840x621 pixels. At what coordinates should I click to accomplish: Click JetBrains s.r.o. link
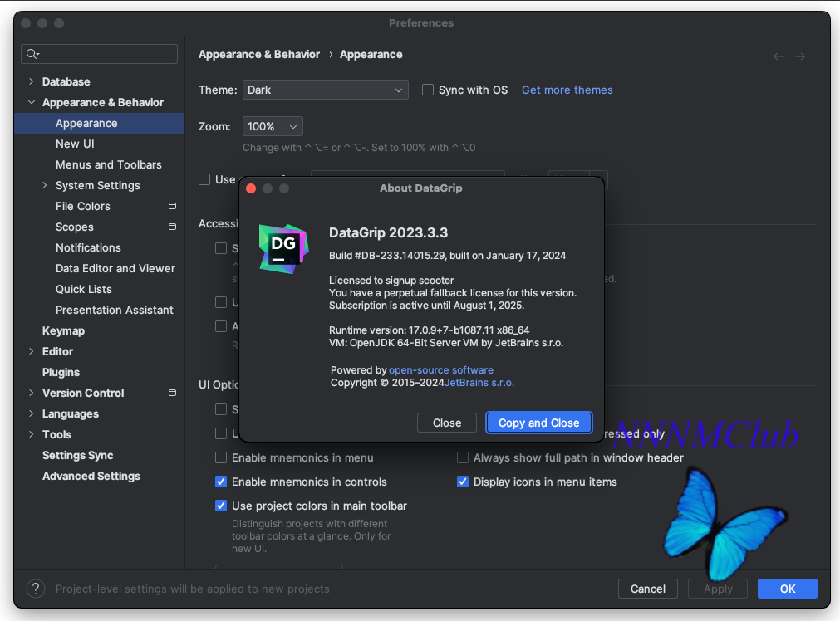coord(479,383)
